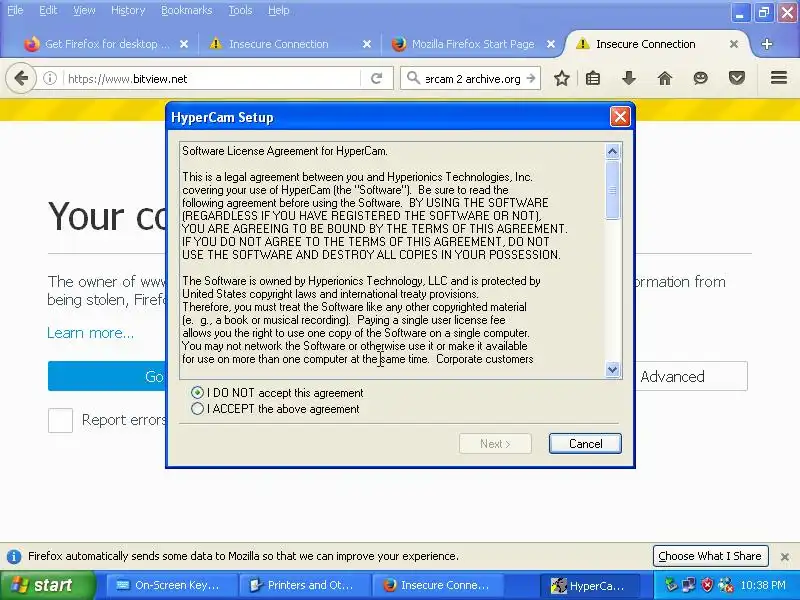Click the bitview.net address field
Viewport: 800px width, 600px height.
(212, 79)
